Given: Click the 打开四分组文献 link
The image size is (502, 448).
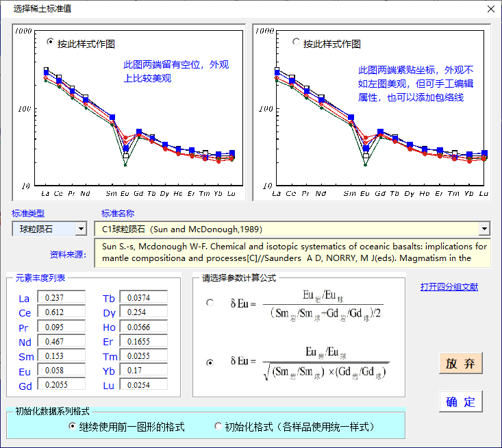Looking at the screenshot, I should pyautogui.click(x=449, y=286).
